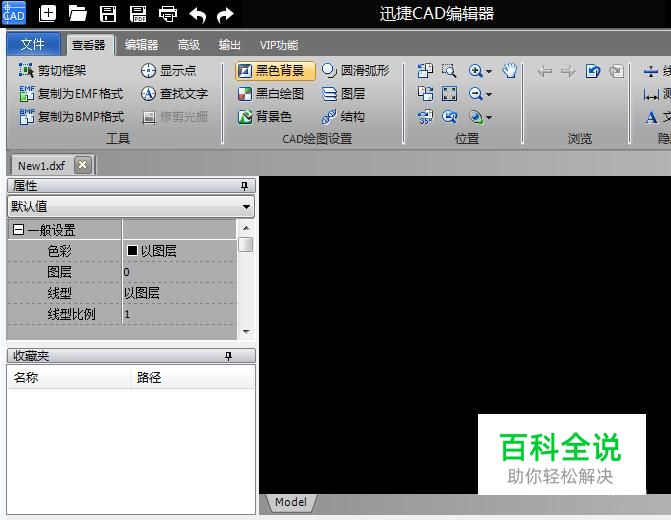Close the New1.dxf document tab

[x=83, y=165]
